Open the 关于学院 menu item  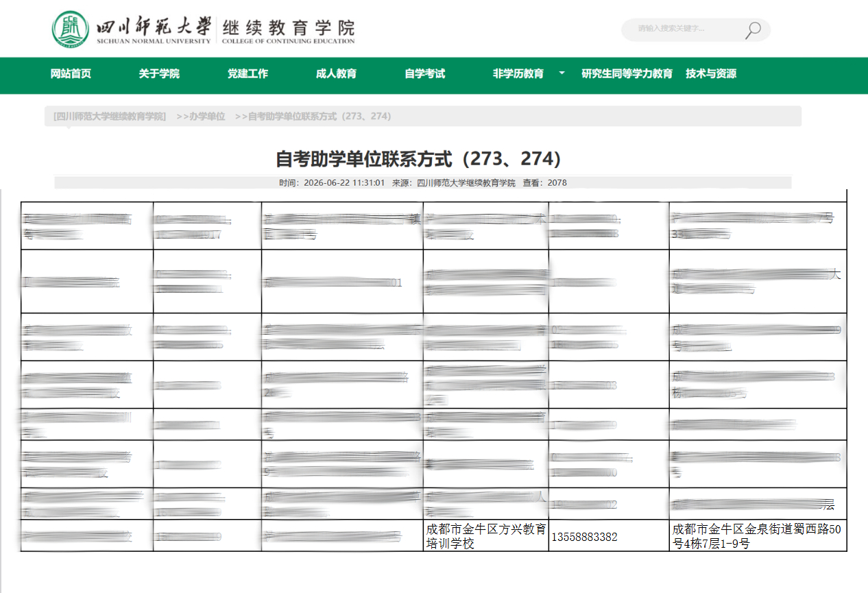pyautogui.click(x=159, y=74)
